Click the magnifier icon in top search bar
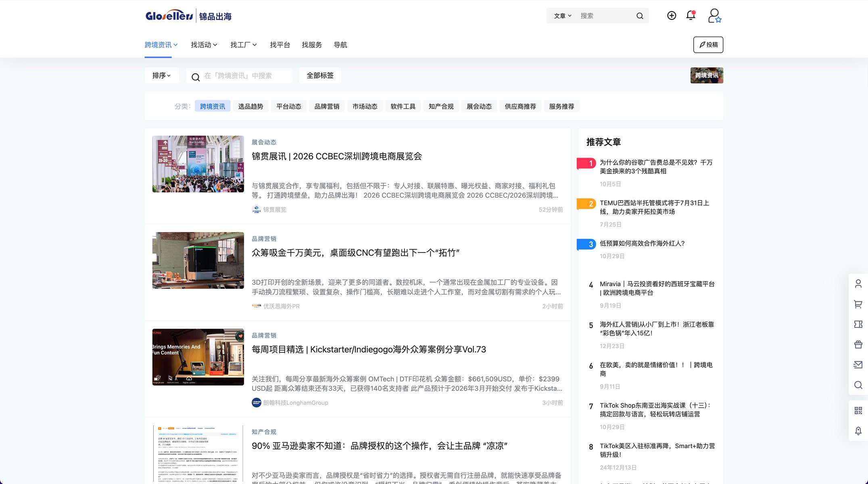The height and width of the screenshot is (484, 868). [640, 16]
